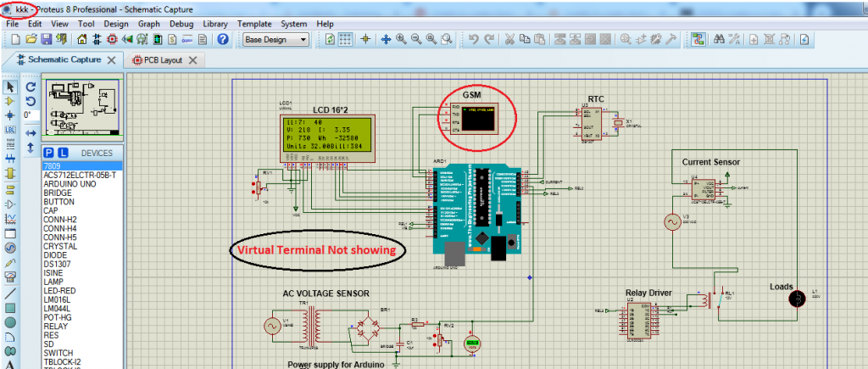Open the Library menu
868x369 pixels.
[215, 24]
